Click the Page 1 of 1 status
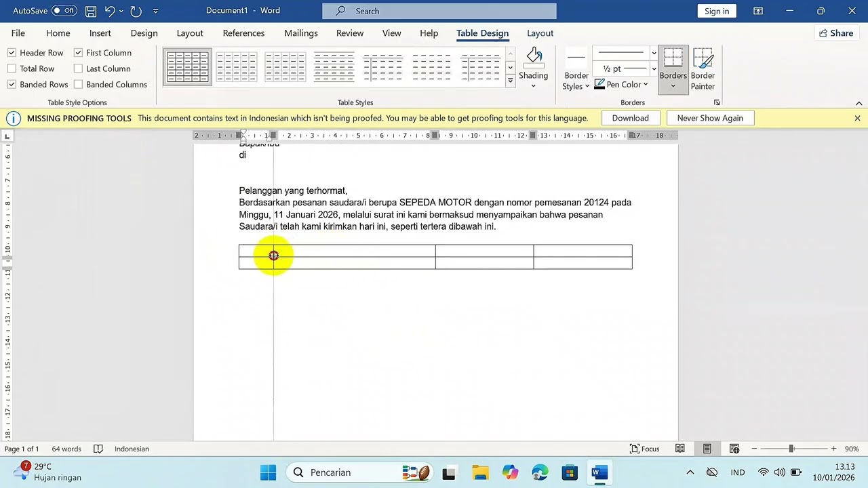 point(22,449)
